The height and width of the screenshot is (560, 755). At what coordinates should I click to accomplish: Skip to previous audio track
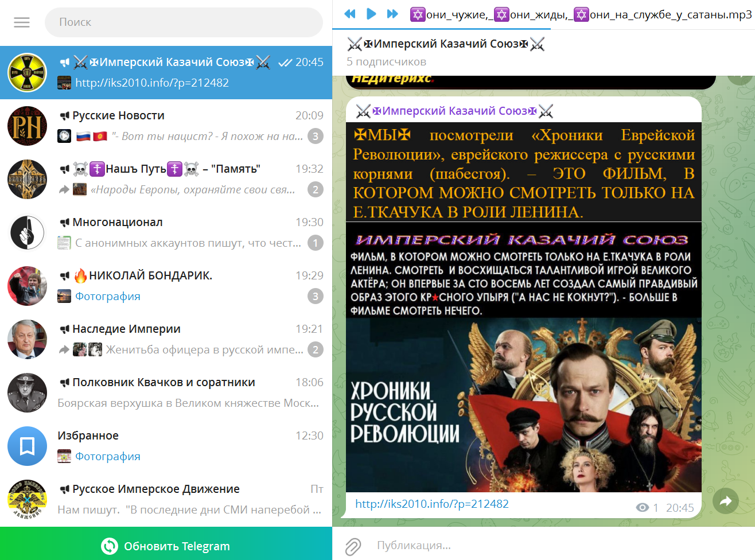click(x=350, y=14)
